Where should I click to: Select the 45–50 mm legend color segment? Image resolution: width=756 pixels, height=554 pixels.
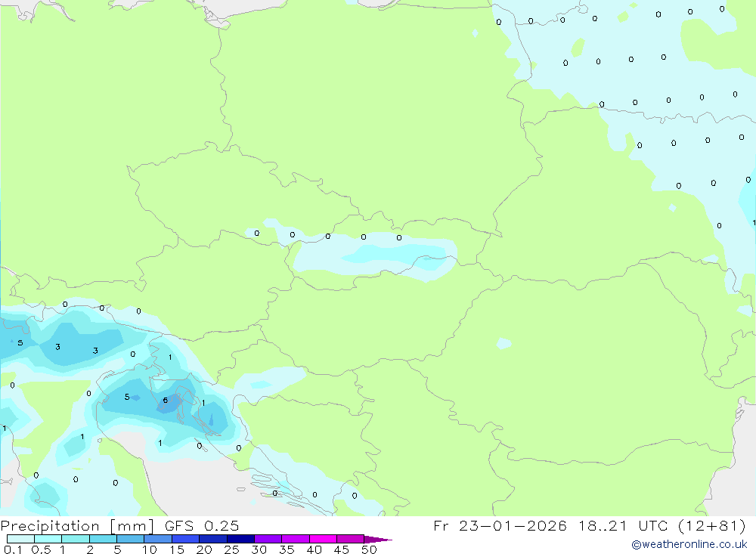351,539
